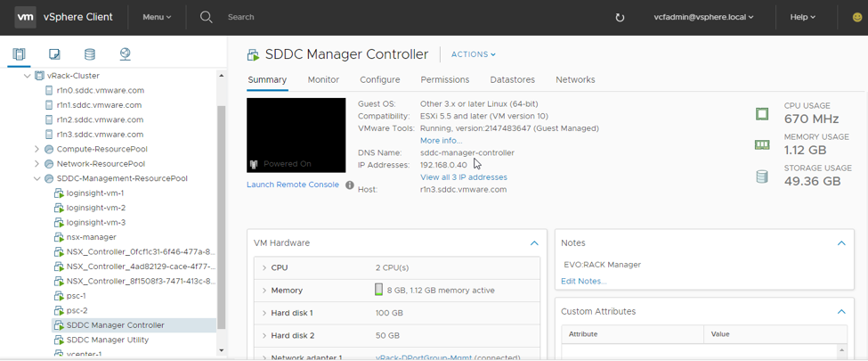Screen dimensions: 868x361
Task: Select nsx-manager in the inventory tree
Action: click(91, 237)
